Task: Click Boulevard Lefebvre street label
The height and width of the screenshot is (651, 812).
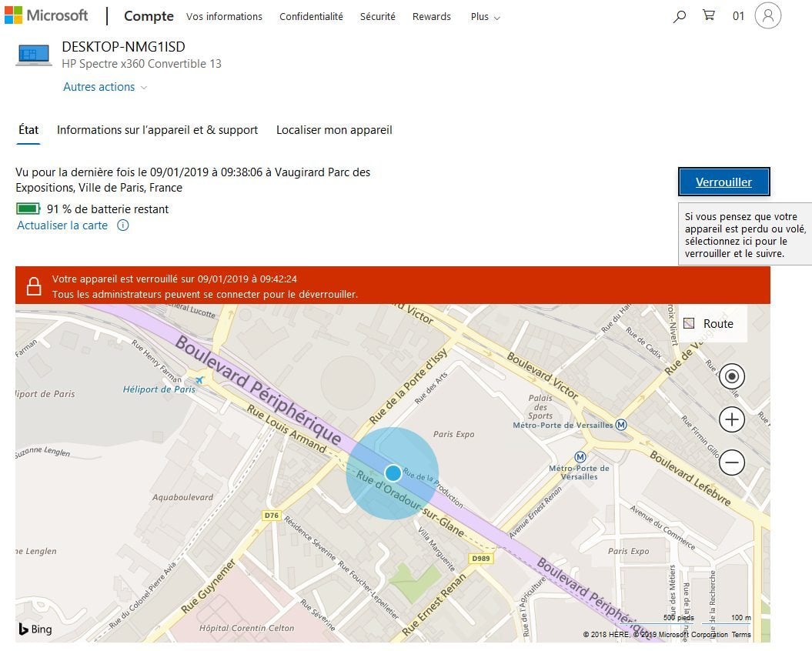Action: [x=690, y=479]
